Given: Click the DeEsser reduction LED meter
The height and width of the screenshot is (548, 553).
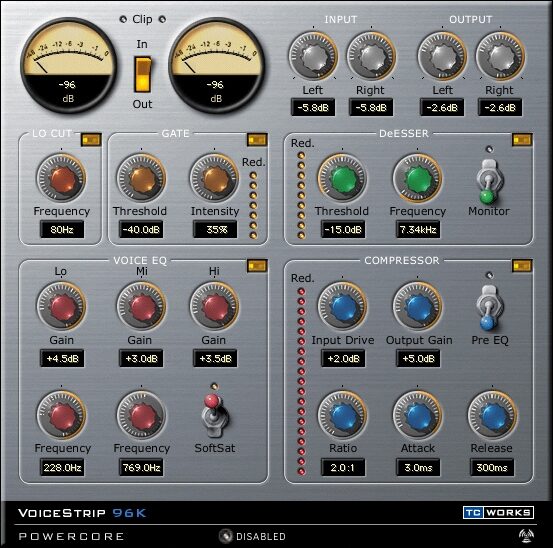Looking at the screenshot, I should (301, 195).
